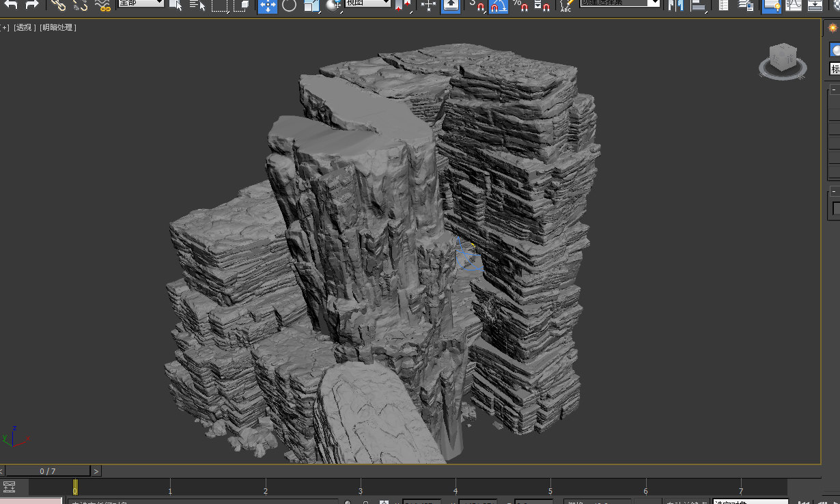Enable Angle Snap toggle
The height and width of the screenshot is (504, 840).
coord(499,7)
